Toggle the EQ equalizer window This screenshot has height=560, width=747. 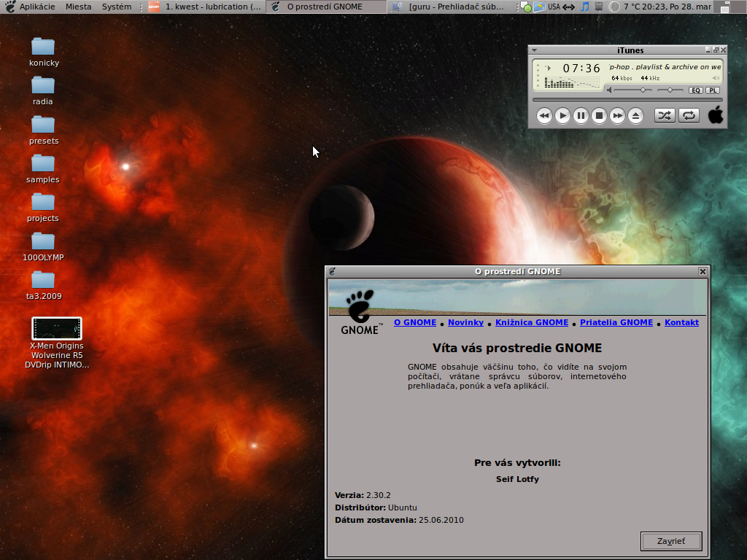click(x=695, y=90)
